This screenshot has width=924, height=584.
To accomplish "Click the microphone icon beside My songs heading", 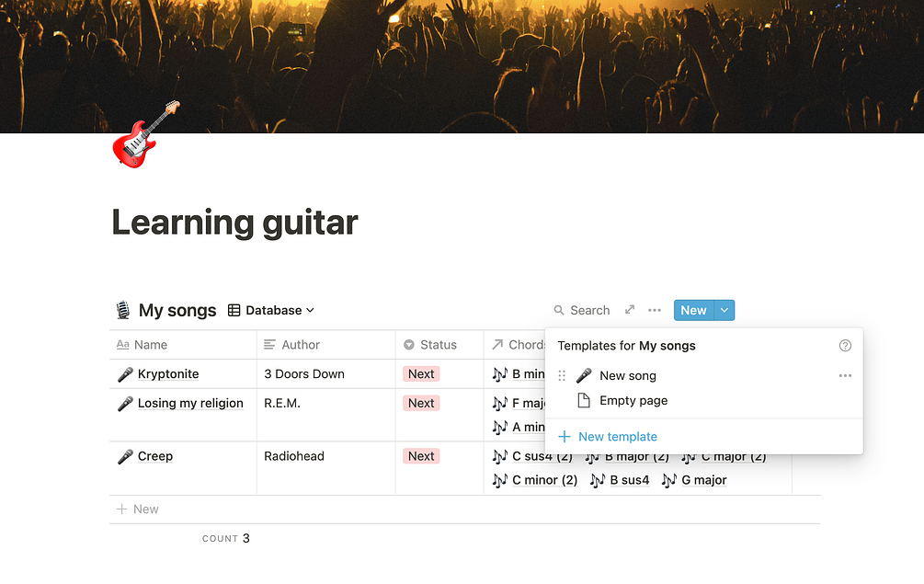I will [x=122, y=310].
